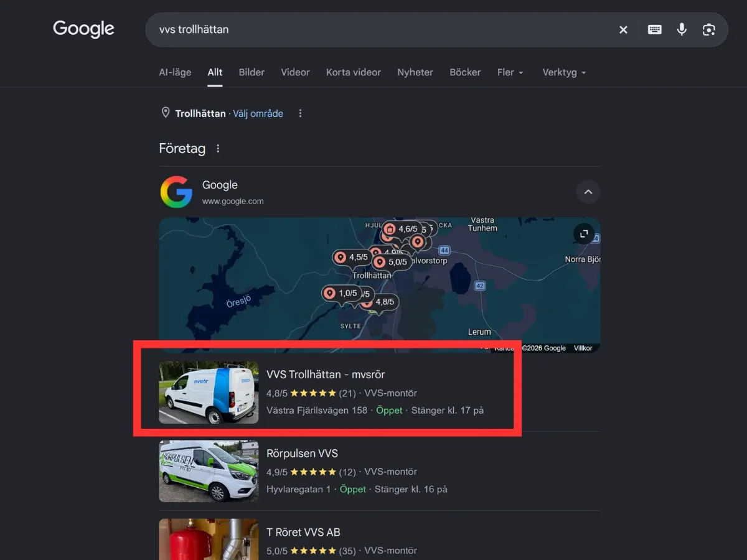Click the Västra Fjärilsvägen 158 address text
The height and width of the screenshot is (560, 747).
coord(317,410)
